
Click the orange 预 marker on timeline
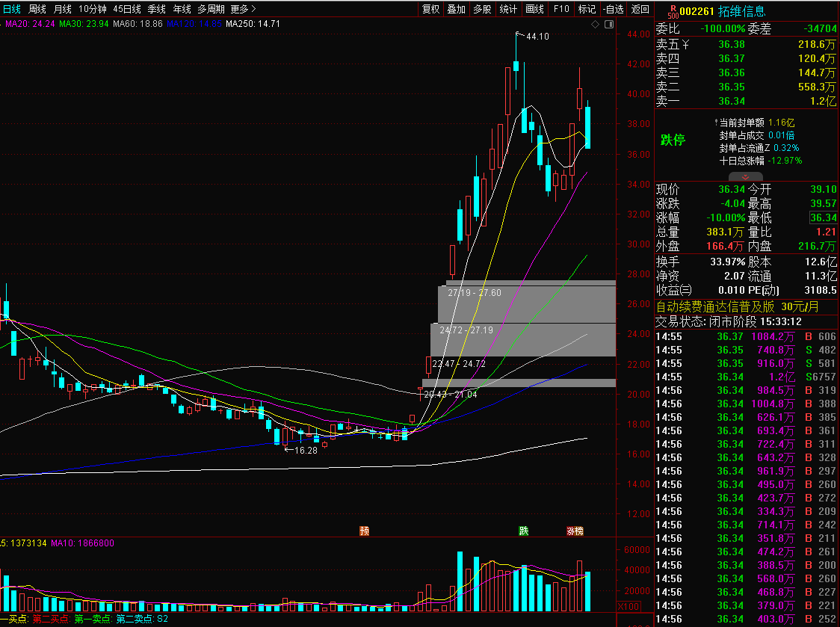click(x=364, y=531)
